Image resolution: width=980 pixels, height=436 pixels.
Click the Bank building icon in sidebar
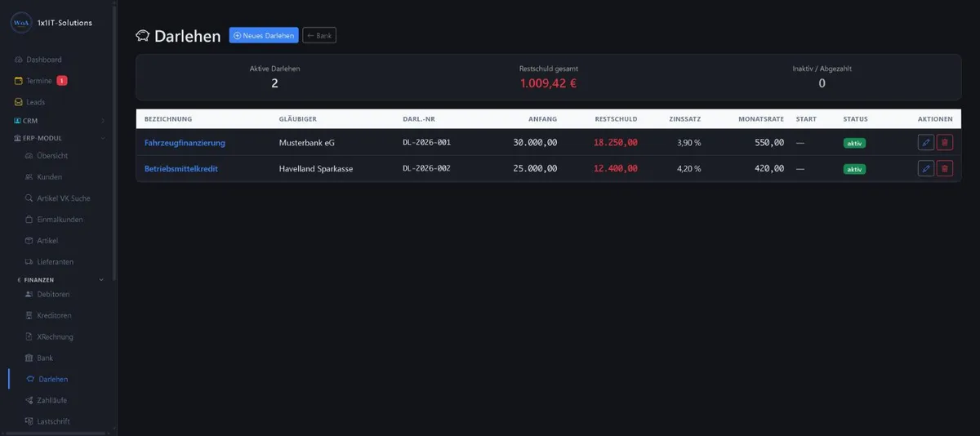tap(29, 358)
